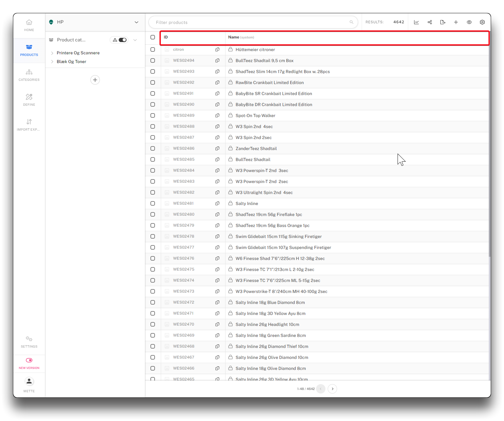Go to the Categories section

[x=29, y=75]
